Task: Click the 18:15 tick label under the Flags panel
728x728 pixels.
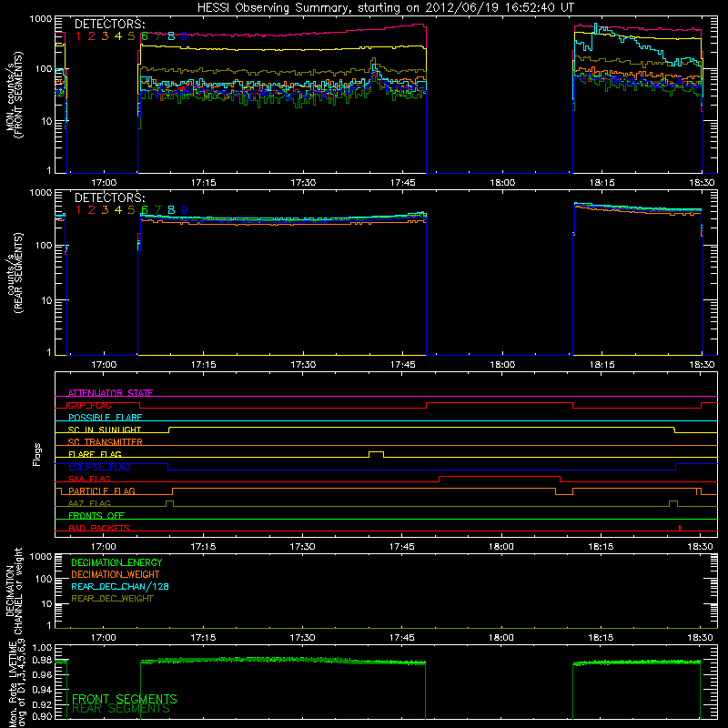Action: click(x=601, y=547)
